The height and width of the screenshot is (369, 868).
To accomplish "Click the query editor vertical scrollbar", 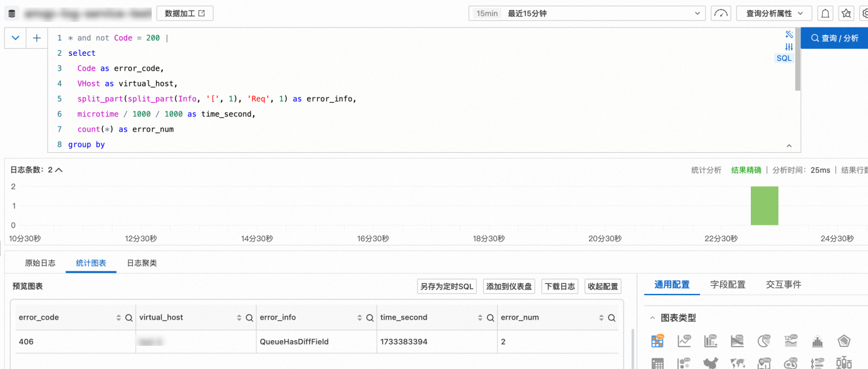I will 798,60.
